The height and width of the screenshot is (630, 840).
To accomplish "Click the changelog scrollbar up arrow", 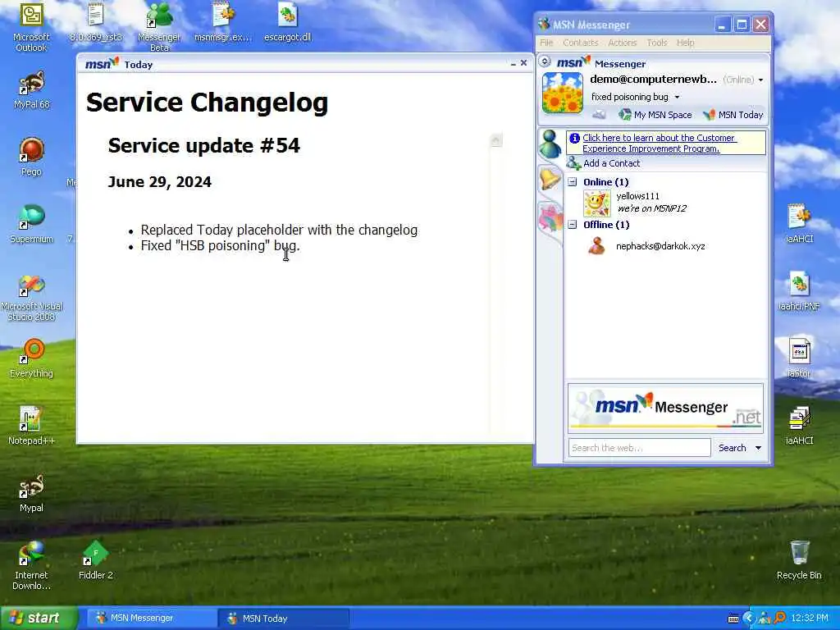I will 496,140.
